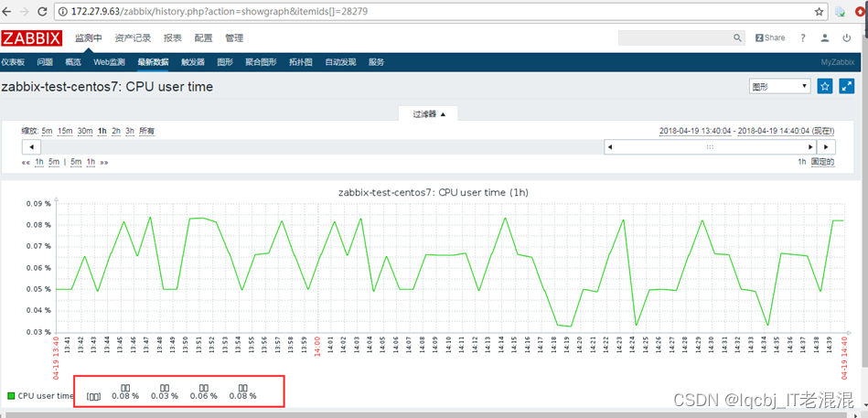Click the browser forward arrow
The width and height of the screenshot is (868, 418).
tap(24, 11)
